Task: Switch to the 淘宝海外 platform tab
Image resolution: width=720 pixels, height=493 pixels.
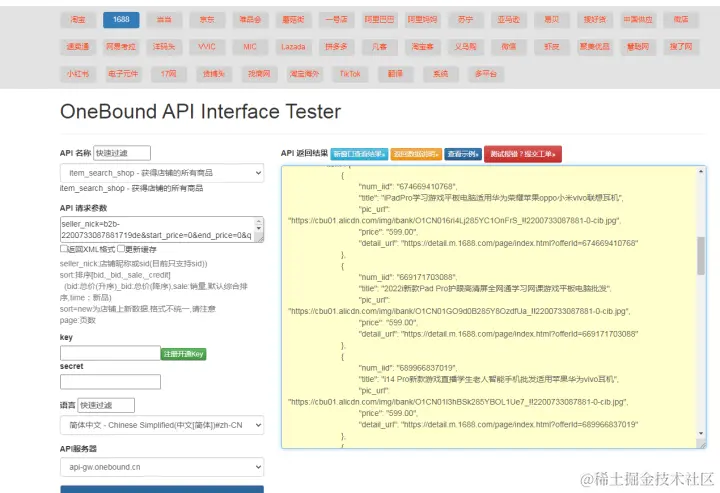Action: point(304,74)
